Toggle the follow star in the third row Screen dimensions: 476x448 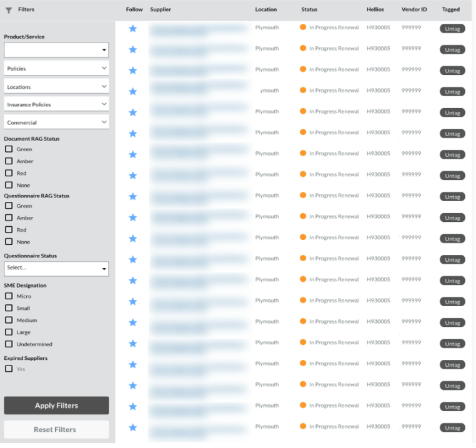click(132, 70)
